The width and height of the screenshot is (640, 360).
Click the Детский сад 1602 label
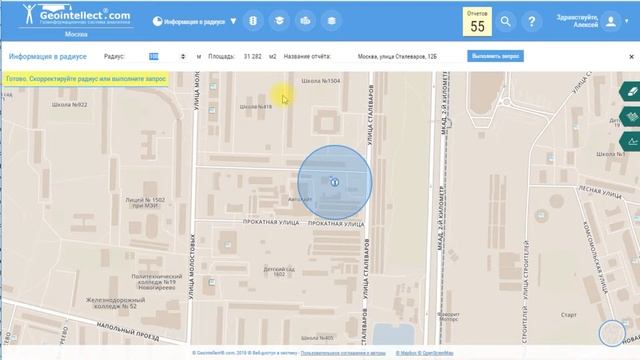279,272
